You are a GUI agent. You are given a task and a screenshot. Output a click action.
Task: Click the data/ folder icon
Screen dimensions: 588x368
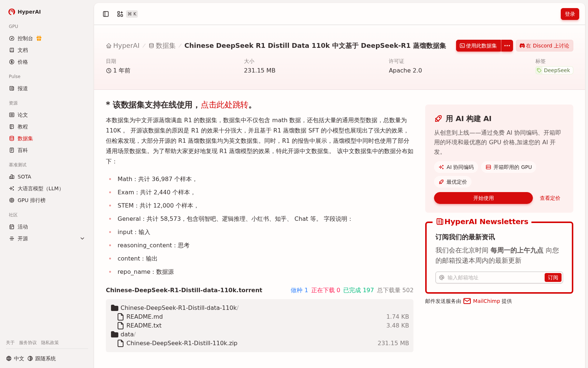click(x=115, y=334)
